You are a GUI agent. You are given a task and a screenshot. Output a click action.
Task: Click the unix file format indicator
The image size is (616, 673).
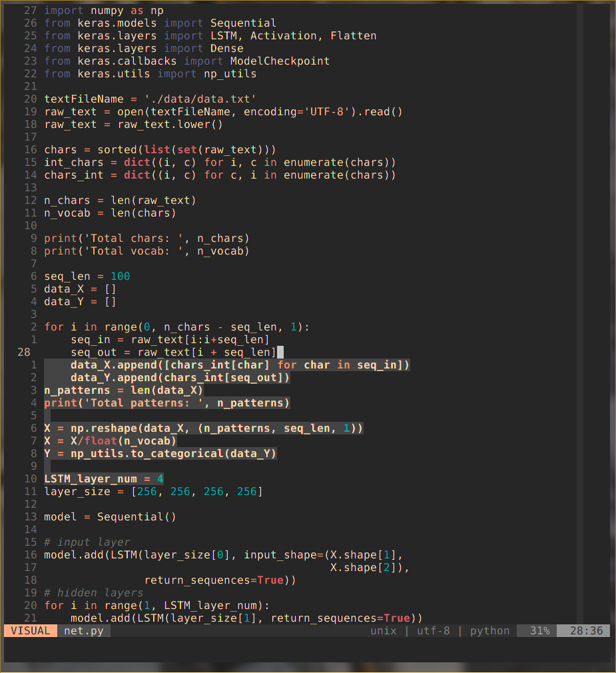pos(384,630)
